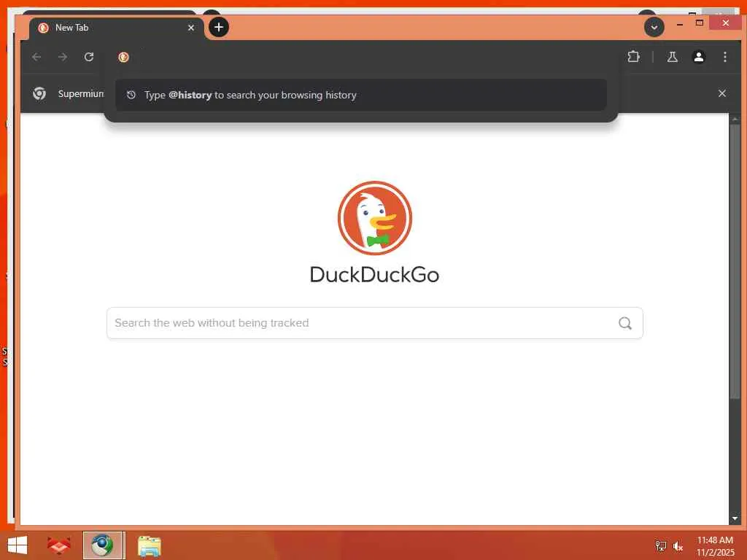Click the DuckDuckGo wordmark text
This screenshot has height=560, width=747.
(374, 275)
